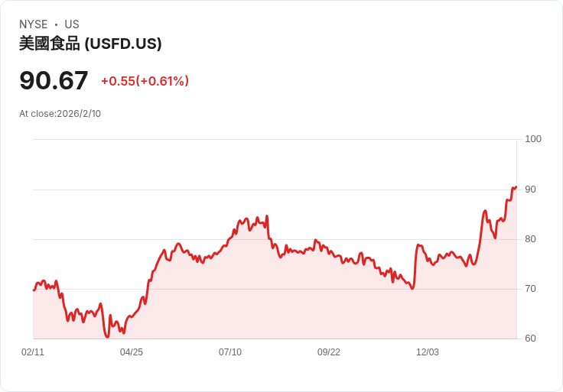Click the 100 horizontal gridline at chart top
Screen dimensions: 563x392
275,140
